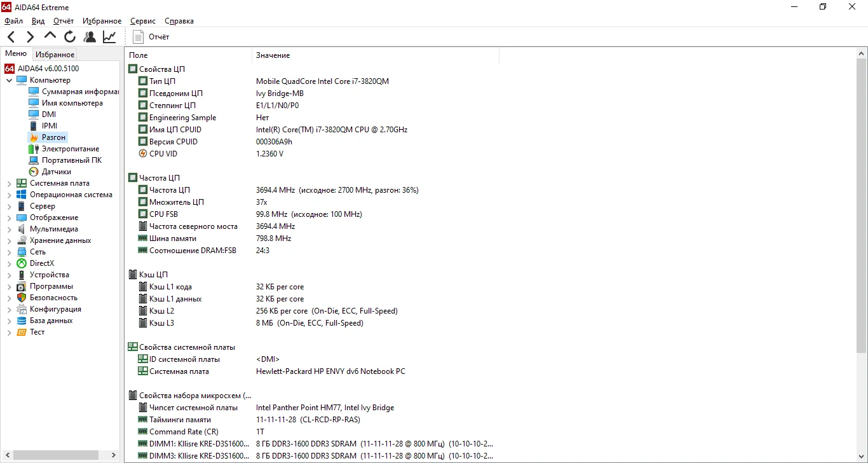The width and height of the screenshot is (868, 463).
Task: Expand the Системная плата tree node
Action: 9,183
